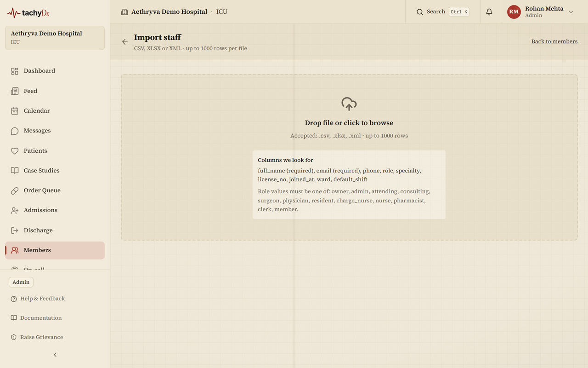The width and height of the screenshot is (588, 368).
Task: Click the Messages chat bubble icon
Action: 15,131
